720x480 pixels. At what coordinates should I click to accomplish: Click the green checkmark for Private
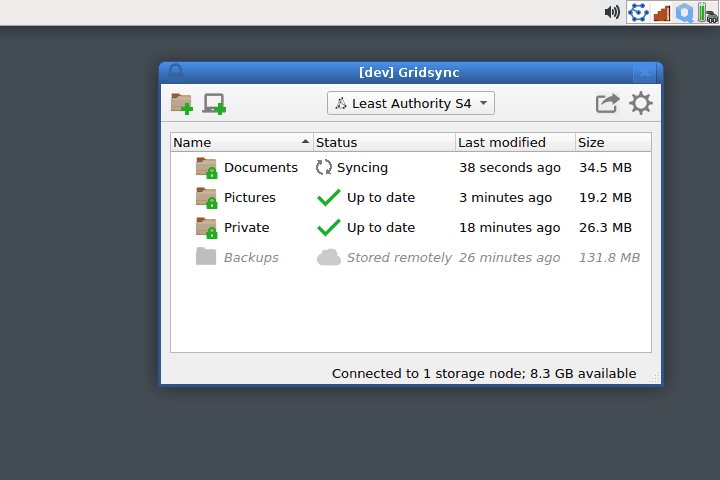[329, 227]
